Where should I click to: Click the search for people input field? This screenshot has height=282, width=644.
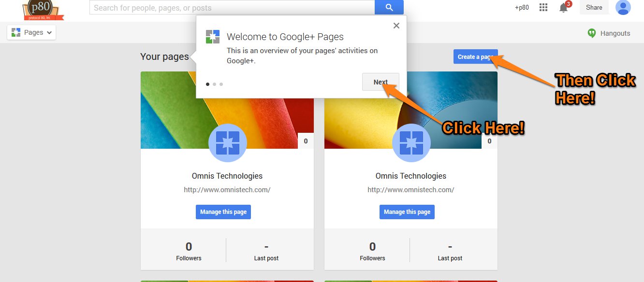pyautogui.click(x=232, y=7)
